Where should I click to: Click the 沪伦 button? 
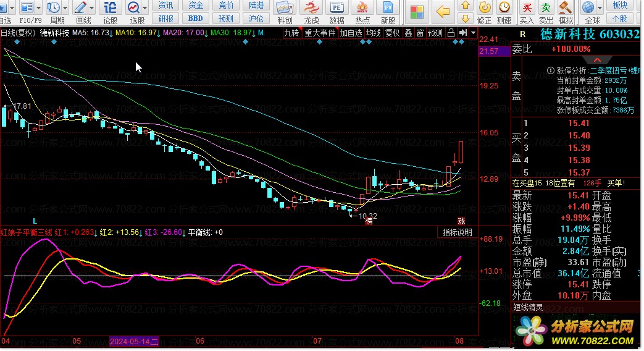pyautogui.click(x=256, y=19)
